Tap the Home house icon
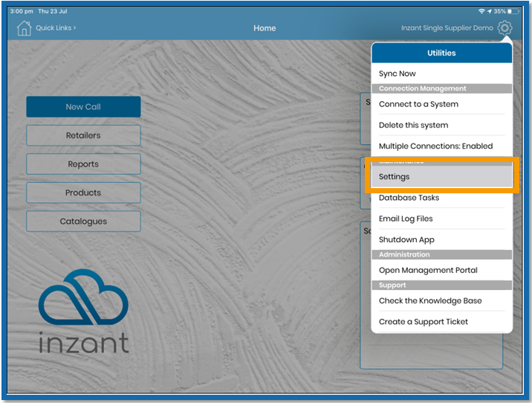Viewport: 532px width, 403px height. click(x=24, y=28)
